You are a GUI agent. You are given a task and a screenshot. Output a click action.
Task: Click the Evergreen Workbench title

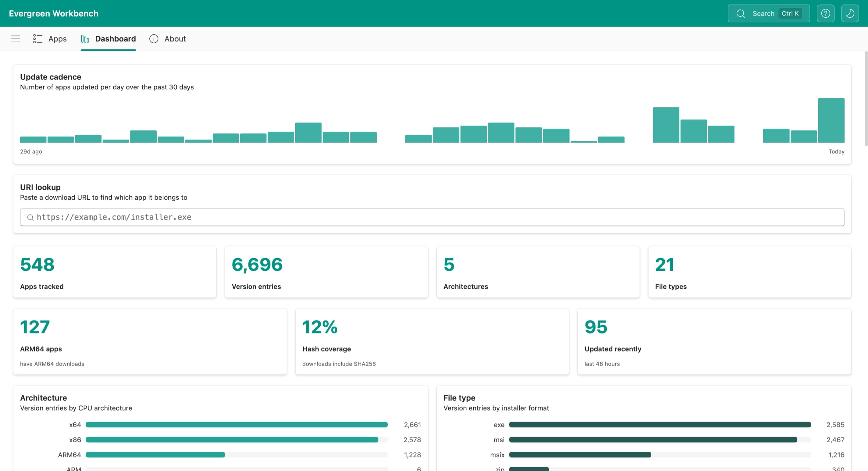coord(54,14)
